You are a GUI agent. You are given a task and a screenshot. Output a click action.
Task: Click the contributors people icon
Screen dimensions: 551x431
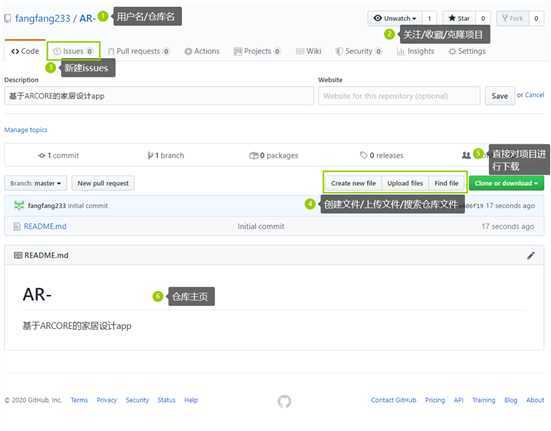[466, 155]
